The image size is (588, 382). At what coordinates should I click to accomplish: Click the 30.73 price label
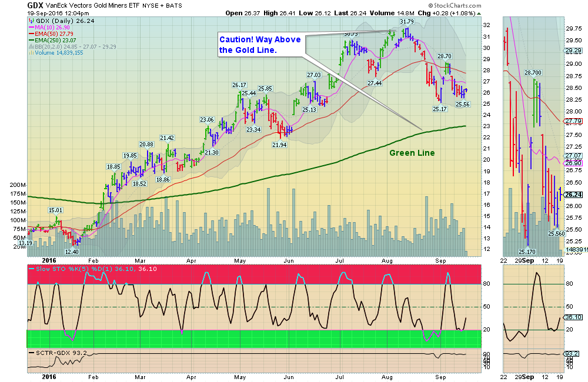coord(351,34)
